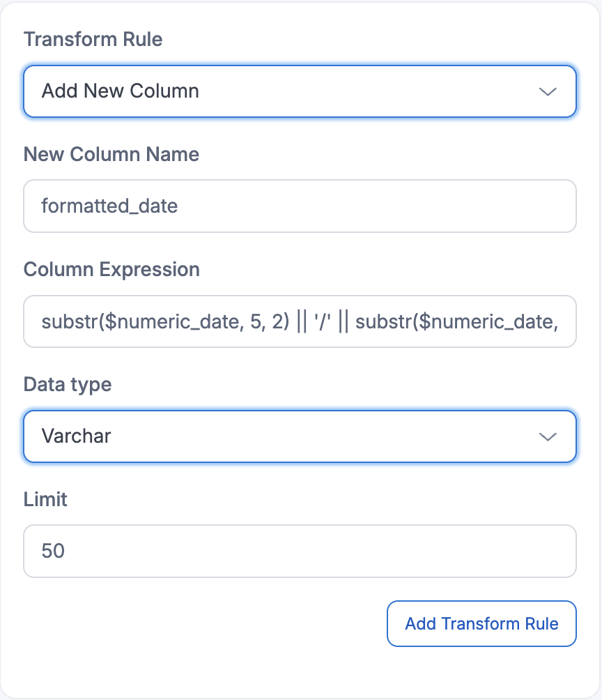The height and width of the screenshot is (700, 602).
Task: Select the Varchar option text
Action: pos(76,436)
